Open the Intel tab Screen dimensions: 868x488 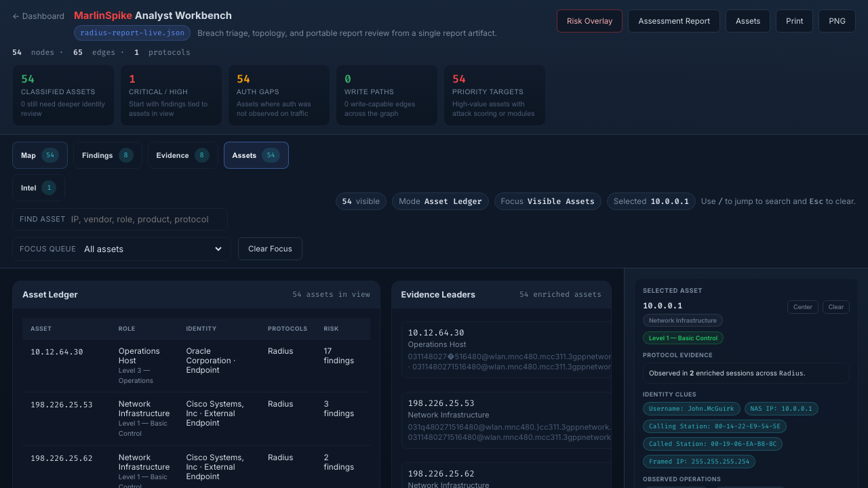pos(37,187)
